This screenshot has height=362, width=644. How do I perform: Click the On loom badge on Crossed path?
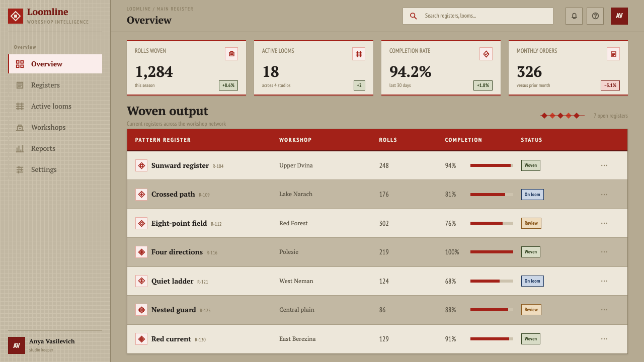pyautogui.click(x=532, y=195)
